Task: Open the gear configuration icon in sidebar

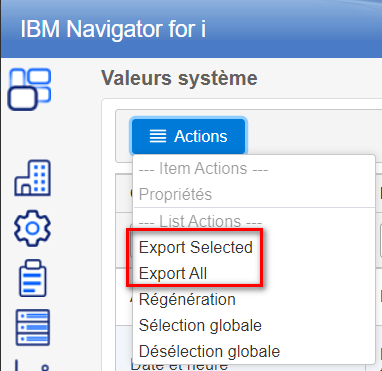Action: point(32,228)
